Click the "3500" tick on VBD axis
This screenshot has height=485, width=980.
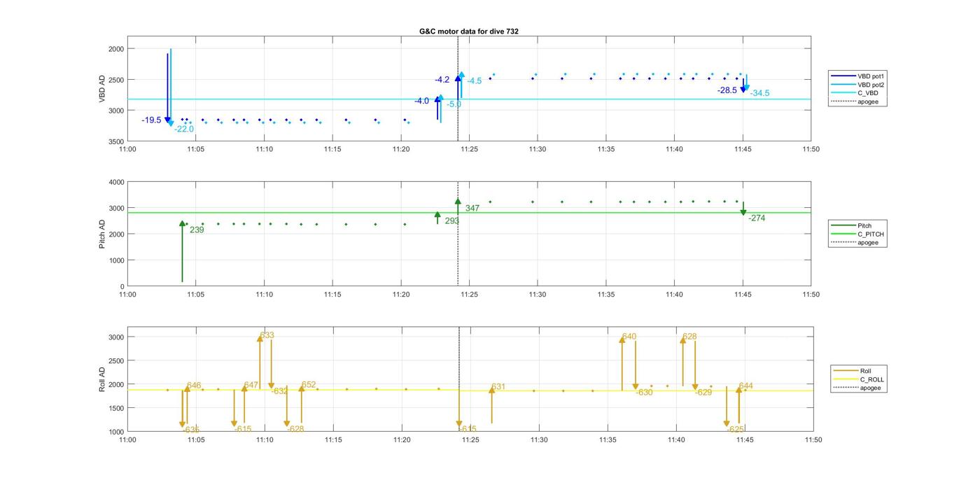tap(115, 141)
